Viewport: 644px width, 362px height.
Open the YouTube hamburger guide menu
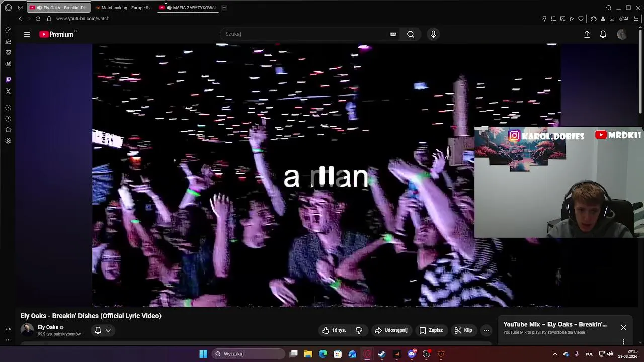27,34
